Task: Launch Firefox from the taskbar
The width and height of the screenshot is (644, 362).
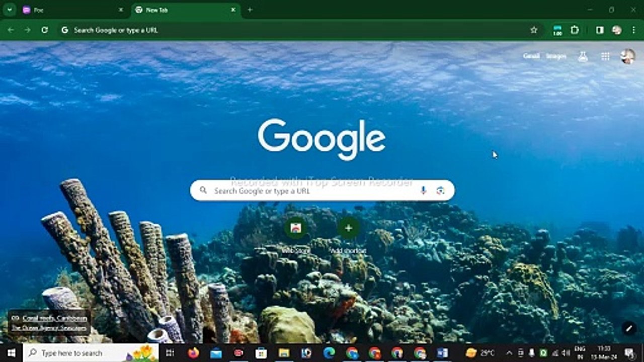Action: [x=193, y=353]
